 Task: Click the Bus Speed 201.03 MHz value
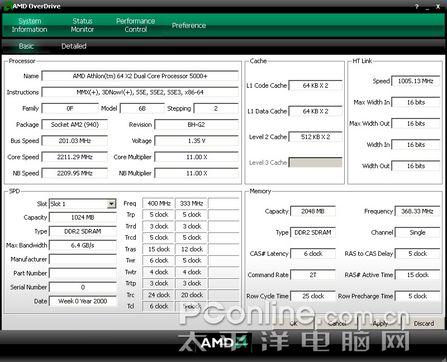pos(75,141)
